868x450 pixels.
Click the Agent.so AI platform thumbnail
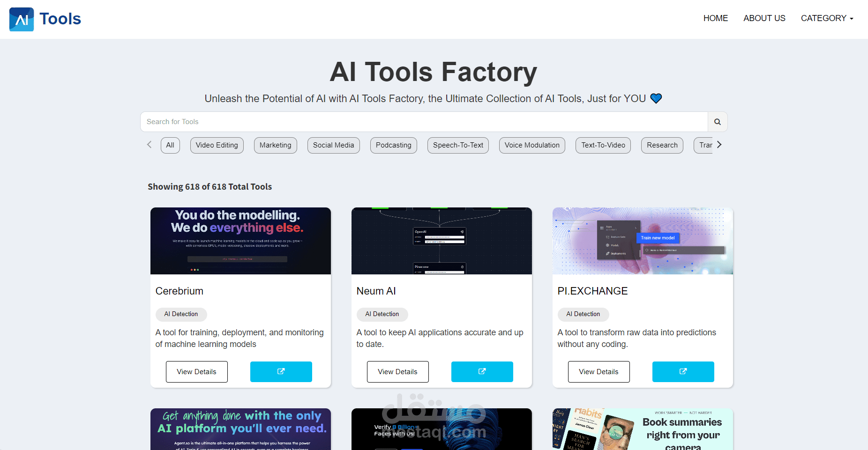click(x=240, y=429)
